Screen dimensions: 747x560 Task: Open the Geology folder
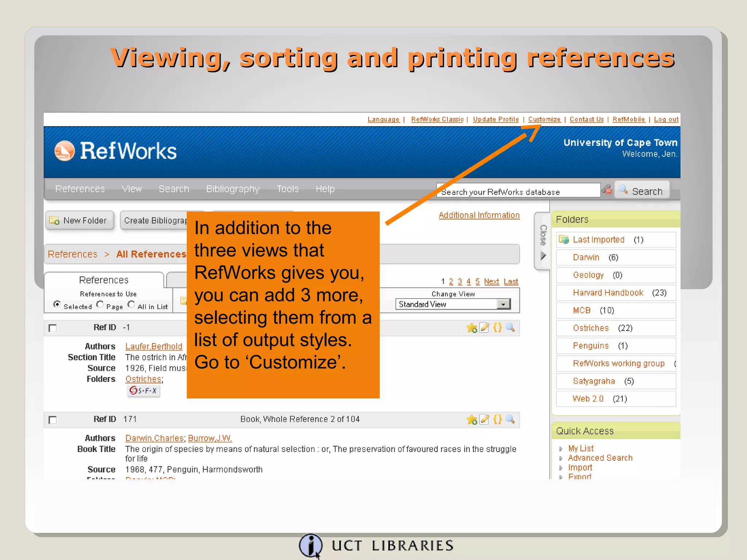(x=588, y=275)
